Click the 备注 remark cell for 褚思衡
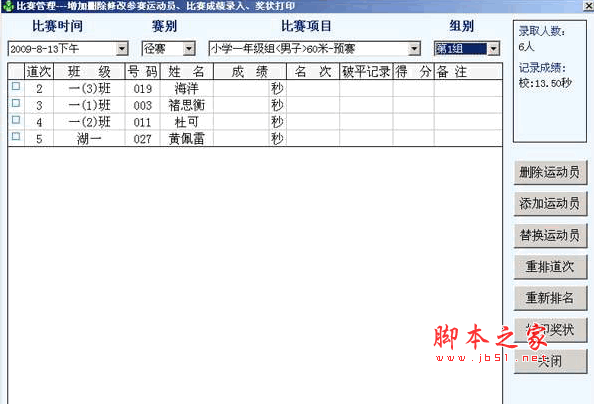This screenshot has width=594, height=404. point(468,105)
